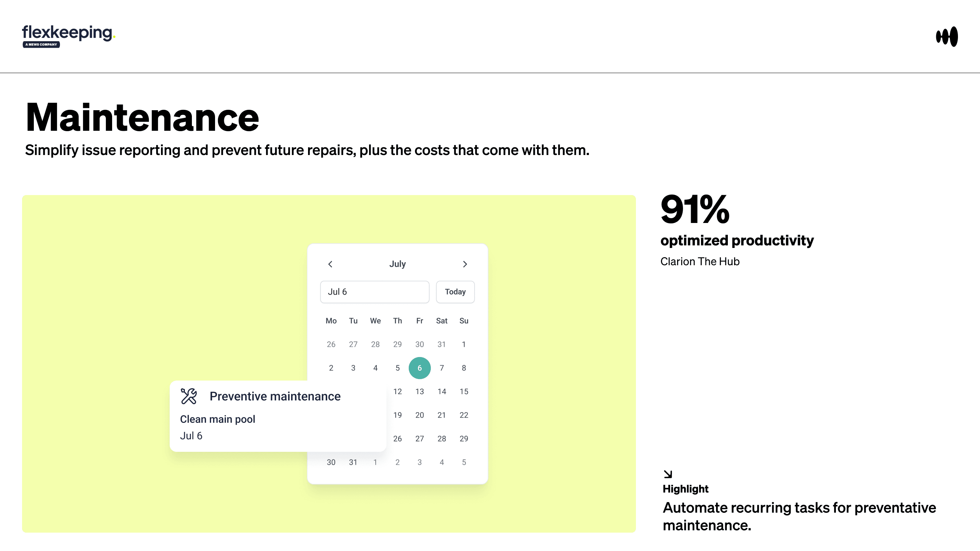Pick July 1 in the calendar
Screen dimensions: 980x551
coord(464,344)
